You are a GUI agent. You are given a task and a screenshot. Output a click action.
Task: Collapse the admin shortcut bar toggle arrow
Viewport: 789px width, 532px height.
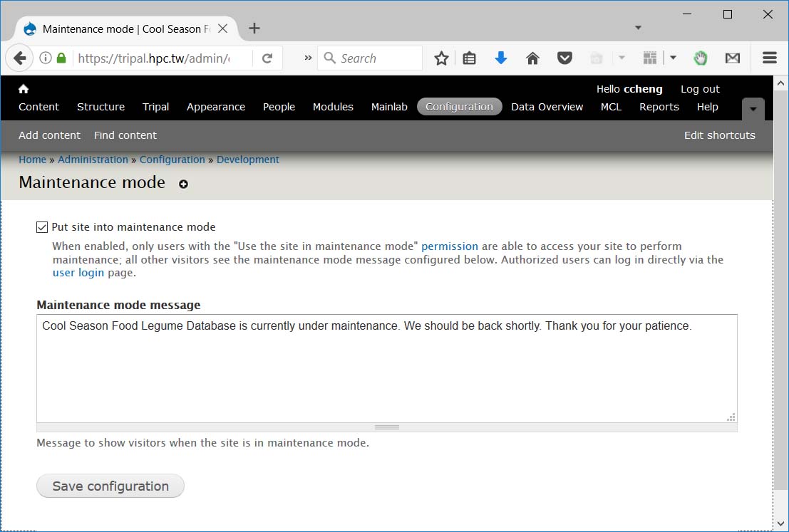click(x=753, y=109)
